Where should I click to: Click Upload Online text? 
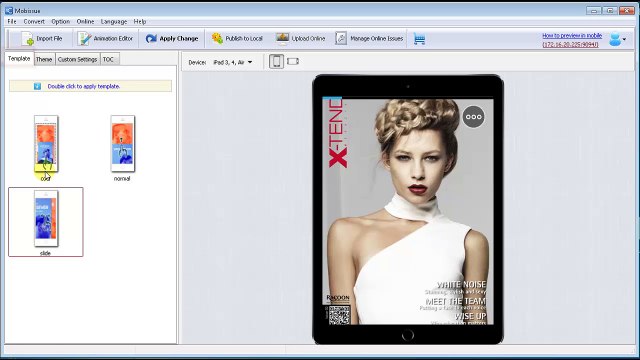pyautogui.click(x=308, y=38)
